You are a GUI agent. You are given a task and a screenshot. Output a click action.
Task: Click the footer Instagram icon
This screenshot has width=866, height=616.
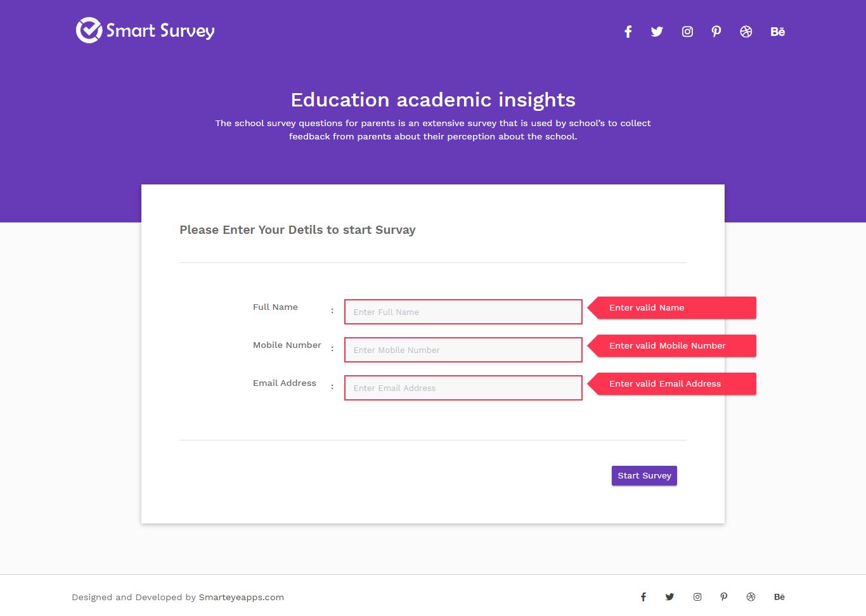click(x=697, y=597)
